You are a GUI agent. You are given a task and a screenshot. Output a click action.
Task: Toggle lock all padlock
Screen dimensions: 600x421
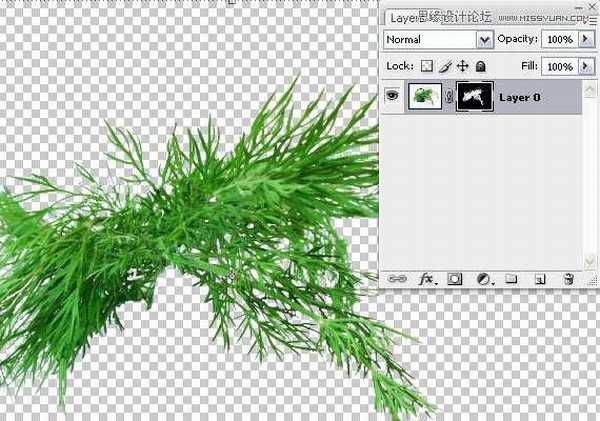(x=480, y=66)
